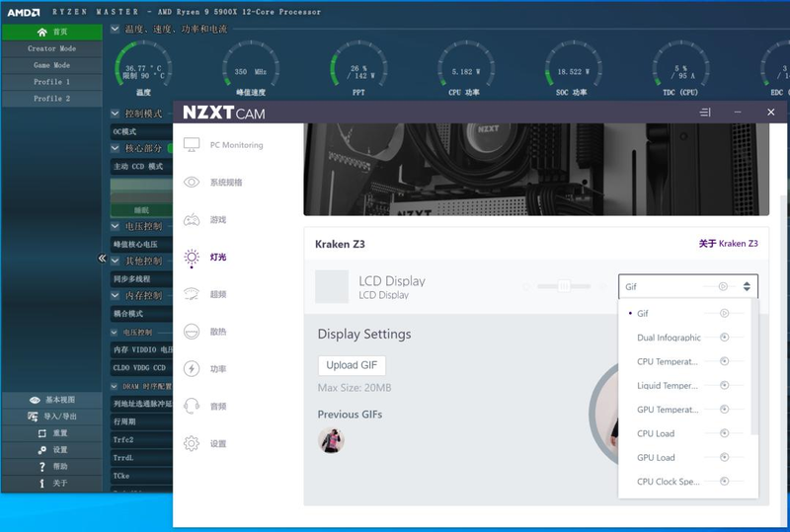Select the 超频 overclocking gauge icon
This screenshot has height=532, width=790.
point(193,294)
